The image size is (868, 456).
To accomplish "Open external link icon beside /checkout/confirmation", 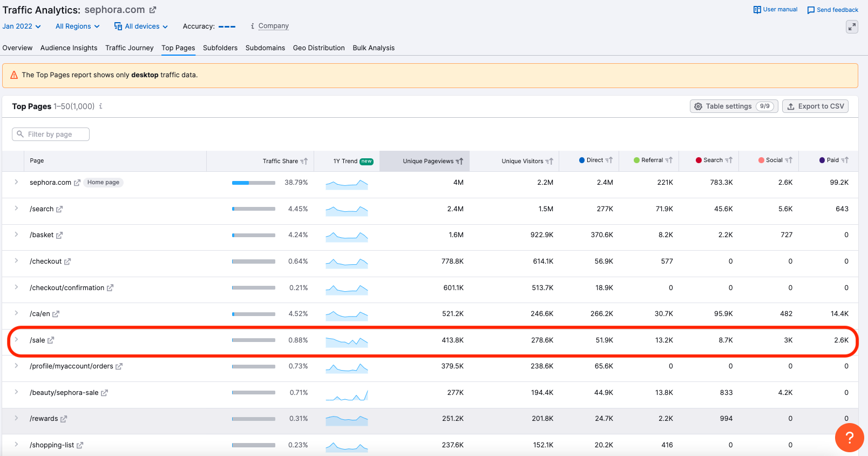I will click(x=110, y=288).
